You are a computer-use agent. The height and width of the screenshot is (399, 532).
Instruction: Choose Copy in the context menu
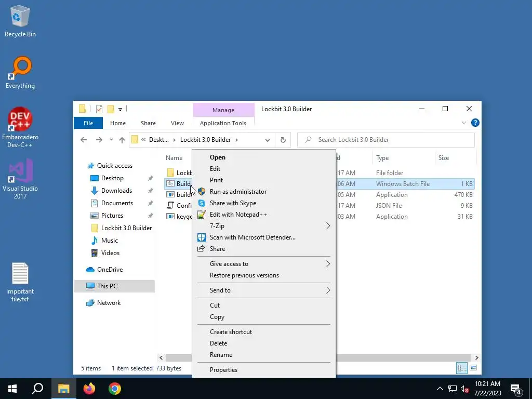tap(264, 317)
